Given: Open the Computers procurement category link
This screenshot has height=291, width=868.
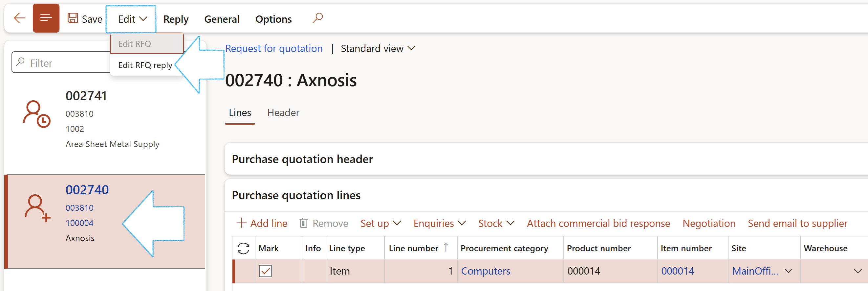Looking at the screenshot, I should [x=486, y=271].
